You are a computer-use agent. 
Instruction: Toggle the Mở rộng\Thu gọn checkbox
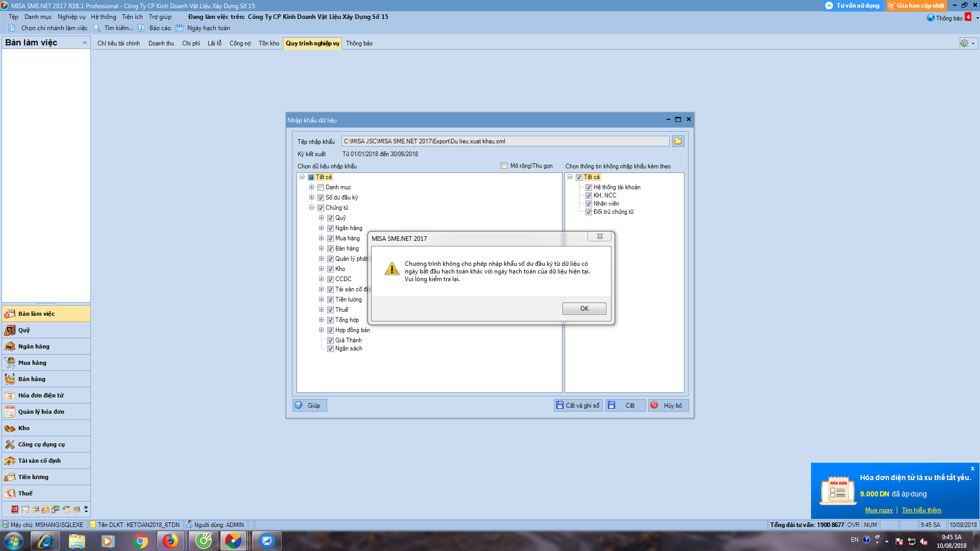coord(504,166)
